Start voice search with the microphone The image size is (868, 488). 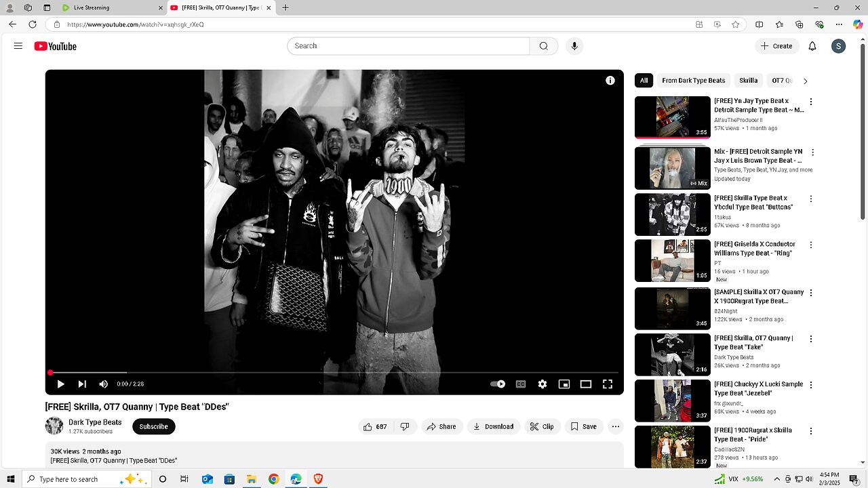574,46
